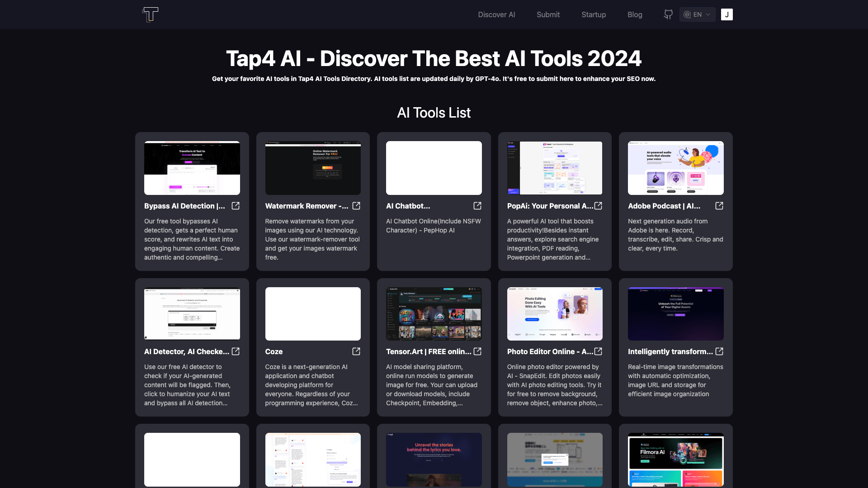
Task: Open external link icon for PopAi card
Action: 598,206
